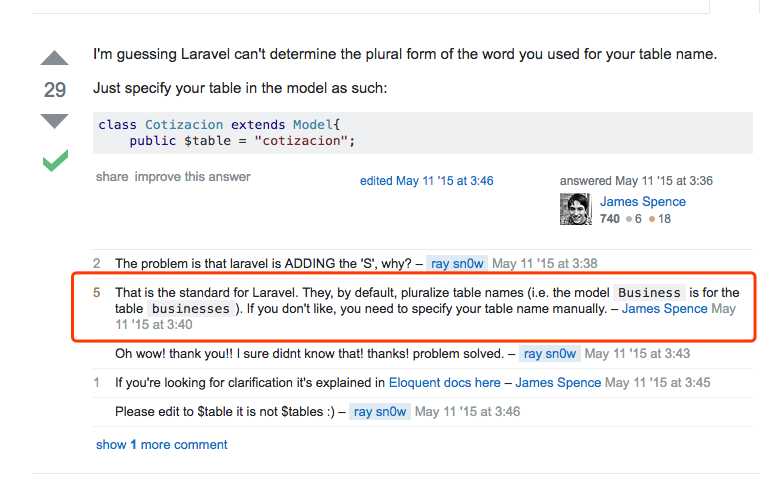
Task: Click the answer vote score 29
Action: [x=55, y=90]
